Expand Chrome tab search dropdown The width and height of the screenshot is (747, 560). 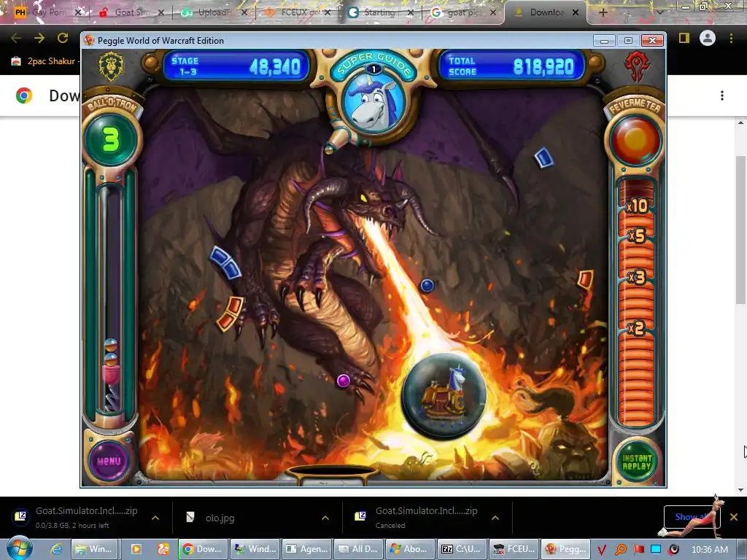coord(659,12)
